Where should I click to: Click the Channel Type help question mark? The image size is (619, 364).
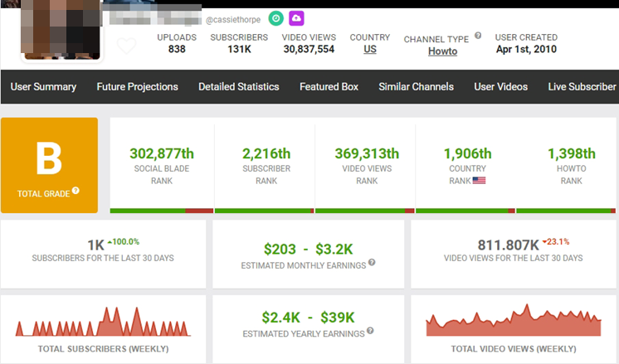[x=478, y=36]
